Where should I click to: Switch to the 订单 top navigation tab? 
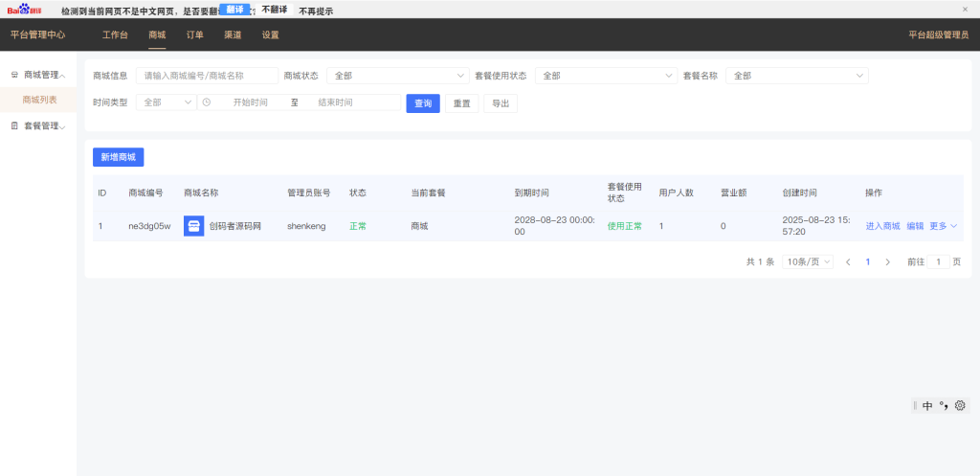pos(194,34)
